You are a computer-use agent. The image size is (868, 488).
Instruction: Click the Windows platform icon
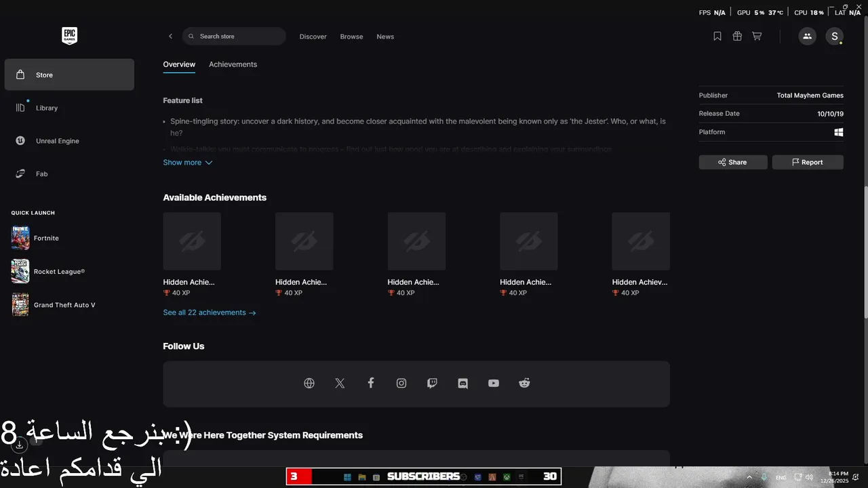pos(839,132)
